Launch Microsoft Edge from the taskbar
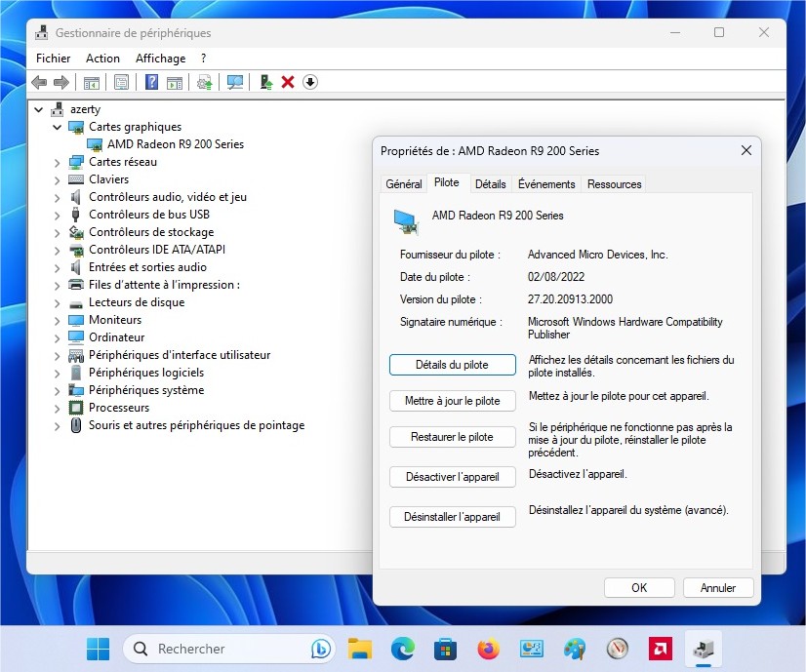This screenshot has width=806, height=672. pos(403,649)
